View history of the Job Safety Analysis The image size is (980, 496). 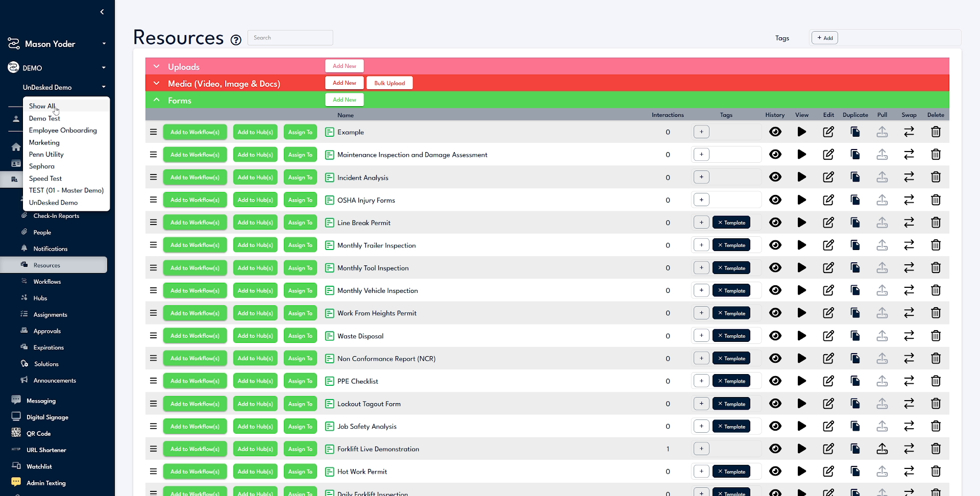point(775,426)
